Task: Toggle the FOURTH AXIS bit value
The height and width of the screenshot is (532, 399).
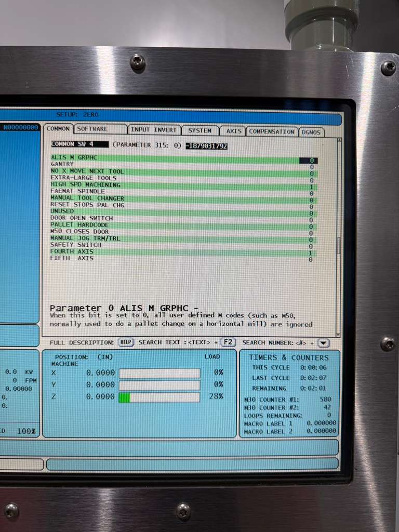Action: (x=311, y=253)
